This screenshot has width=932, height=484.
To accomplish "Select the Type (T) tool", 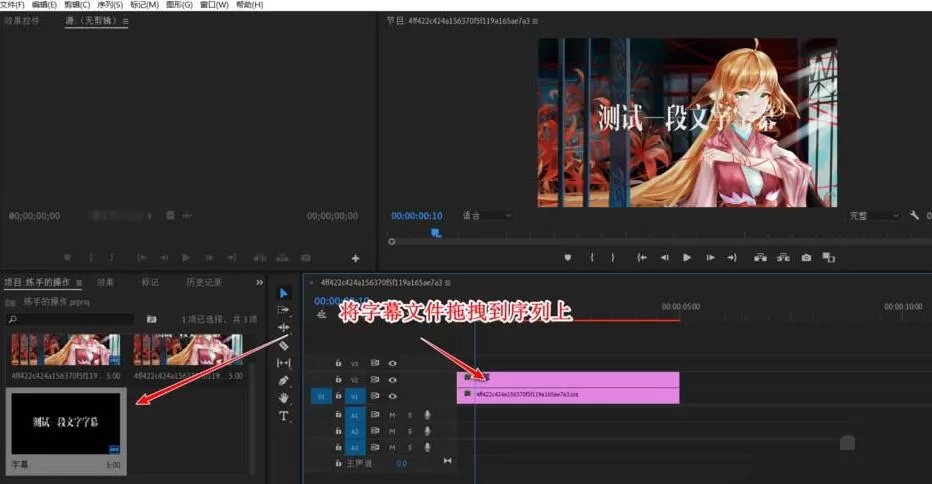I will coord(284,416).
